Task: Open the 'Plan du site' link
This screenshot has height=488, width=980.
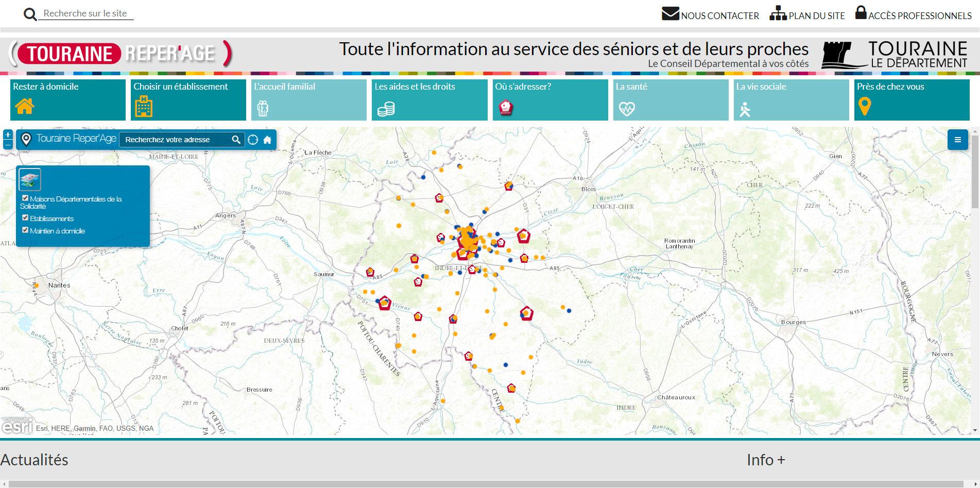Action: click(x=807, y=14)
